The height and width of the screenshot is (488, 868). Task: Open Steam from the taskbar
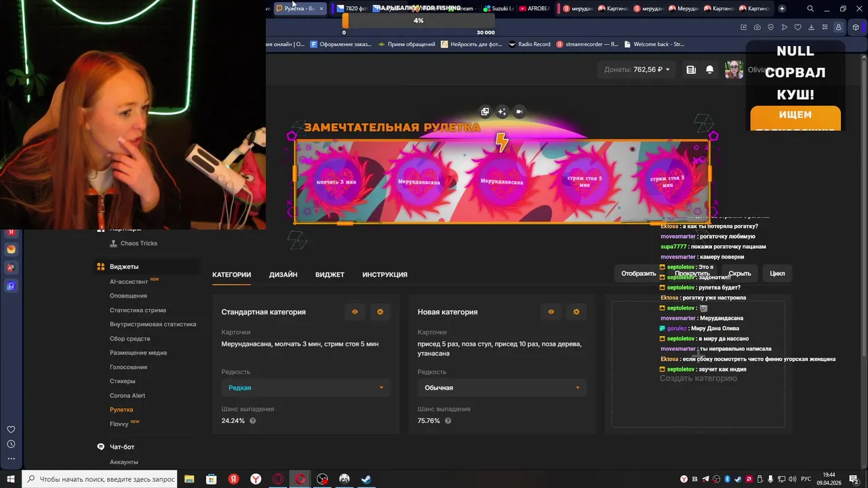click(366, 479)
